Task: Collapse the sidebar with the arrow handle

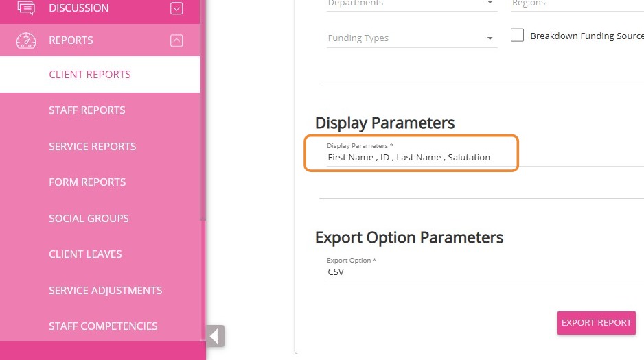Action: [215, 336]
